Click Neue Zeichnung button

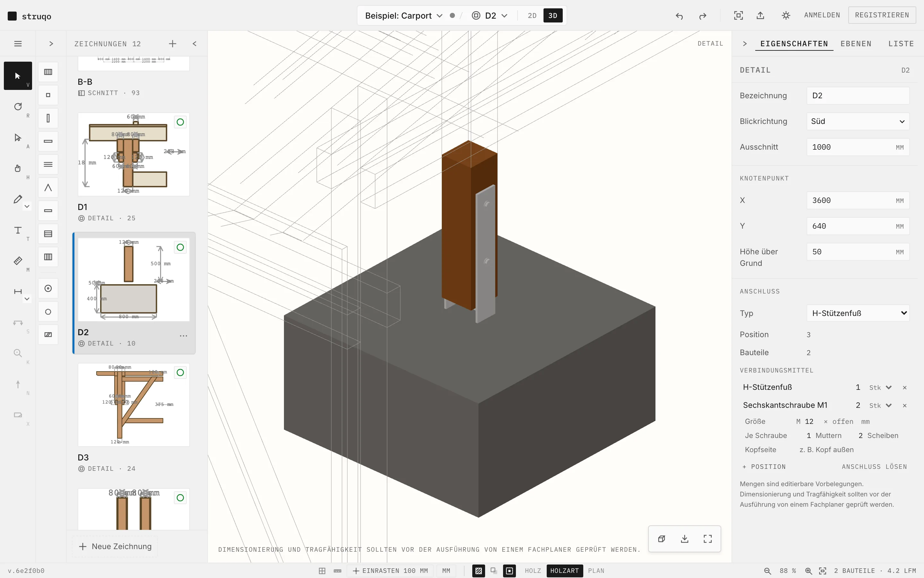point(115,546)
